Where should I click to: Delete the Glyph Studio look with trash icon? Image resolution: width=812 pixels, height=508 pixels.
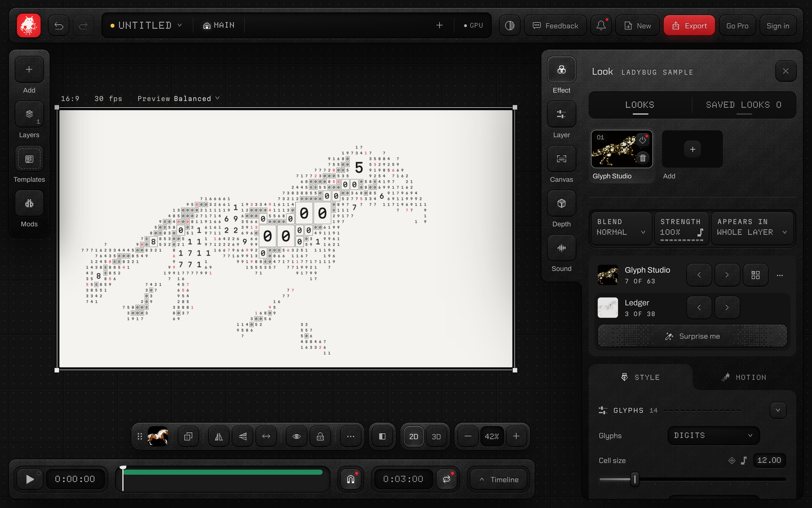[642, 158]
